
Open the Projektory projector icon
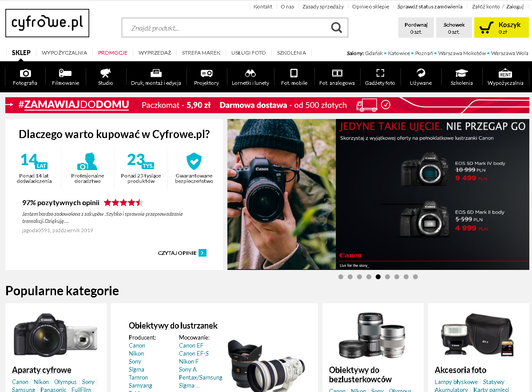point(206,73)
